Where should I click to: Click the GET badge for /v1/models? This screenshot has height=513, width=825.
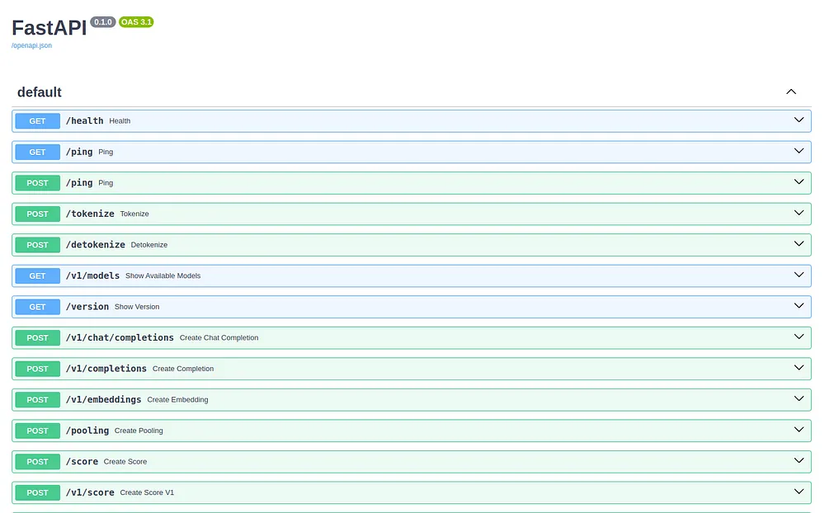(x=37, y=276)
